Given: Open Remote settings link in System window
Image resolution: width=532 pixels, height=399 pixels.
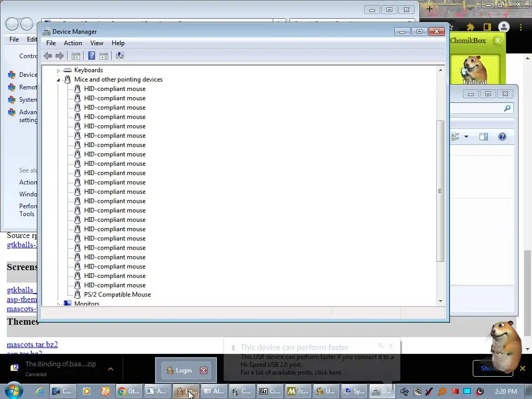Looking at the screenshot, I should (28, 87).
